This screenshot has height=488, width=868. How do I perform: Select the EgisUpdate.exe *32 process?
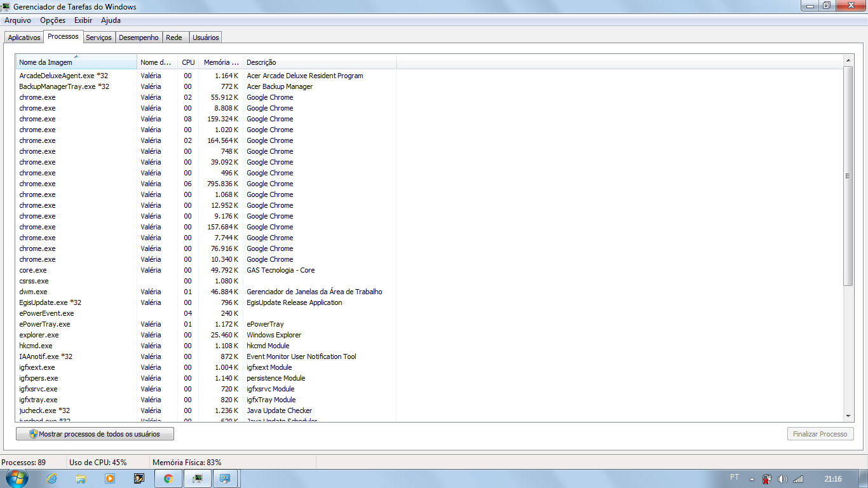coord(207,302)
